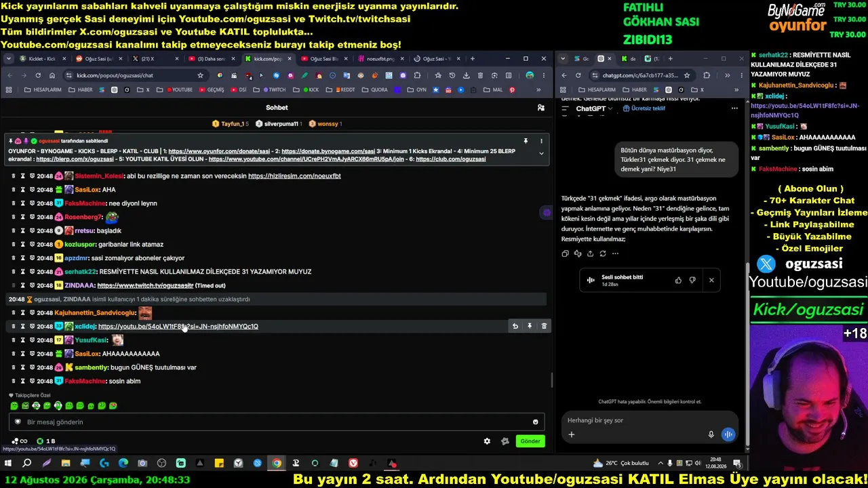This screenshot has height=488, width=868.
Task: Open Google Chrome from the taskbar
Action: pos(277,464)
